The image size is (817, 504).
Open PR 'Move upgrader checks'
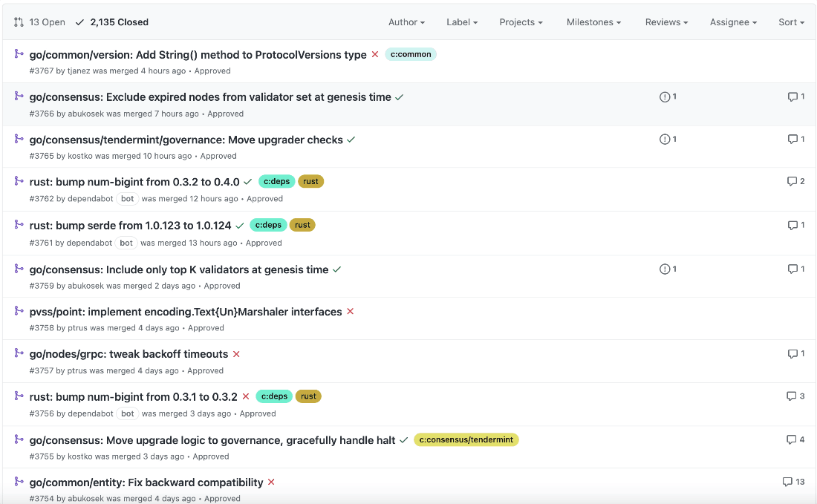pyautogui.click(x=186, y=140)
